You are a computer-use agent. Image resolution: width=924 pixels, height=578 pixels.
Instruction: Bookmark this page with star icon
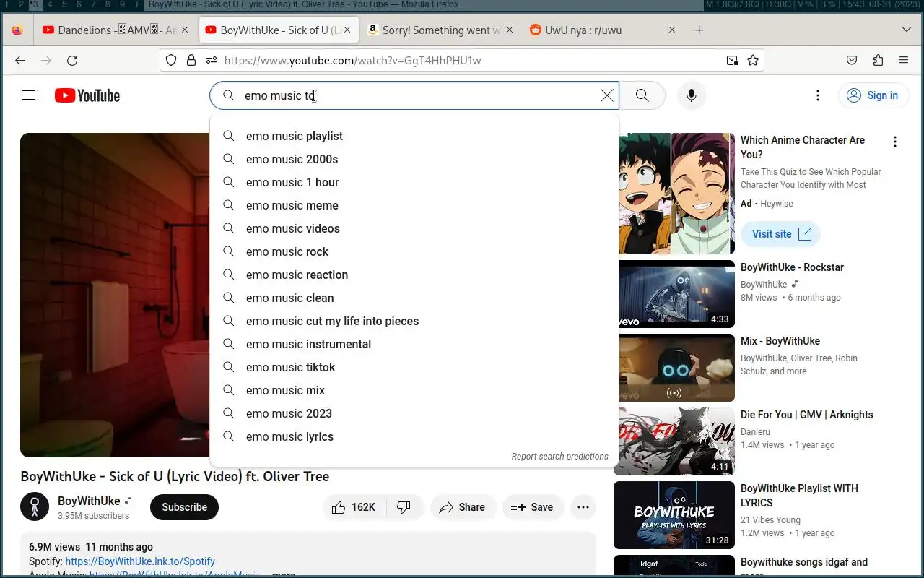coord(753,61)
